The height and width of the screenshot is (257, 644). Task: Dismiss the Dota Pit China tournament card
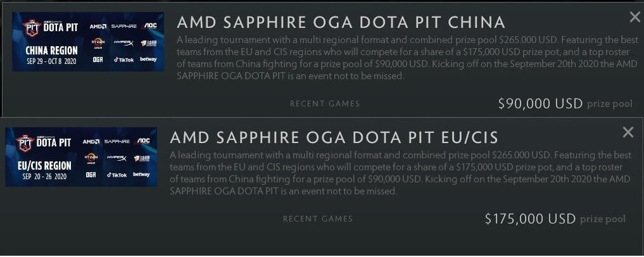pos(635,17)
